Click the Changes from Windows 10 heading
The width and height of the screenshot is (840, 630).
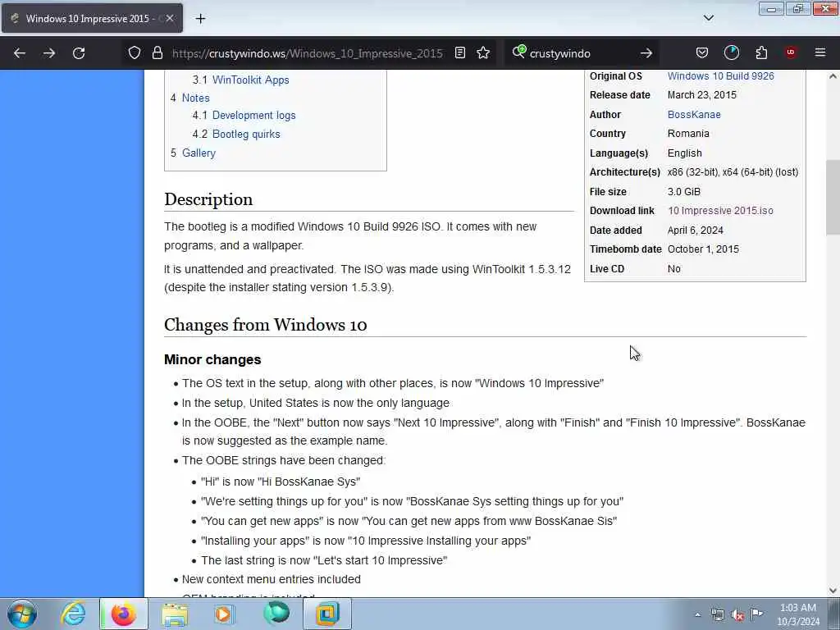coord(265,325)
